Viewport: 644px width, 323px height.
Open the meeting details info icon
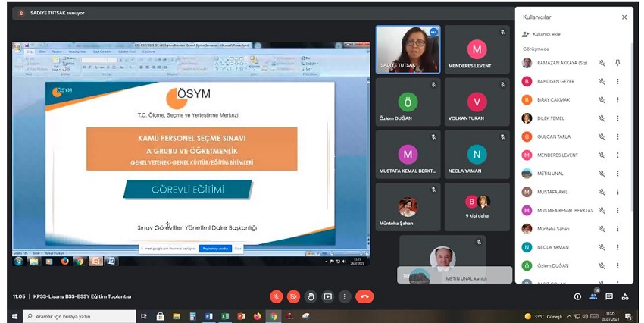pyautogui.click(x=577, y=296)
